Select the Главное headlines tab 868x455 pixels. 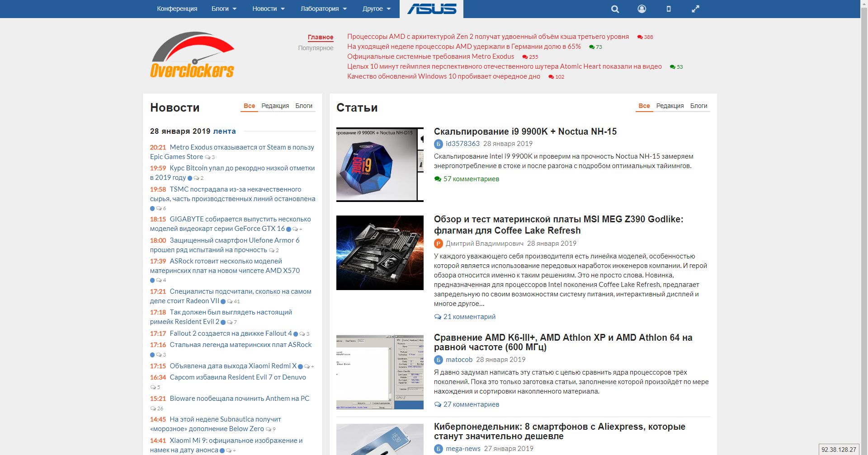pyautogui.click(x=321, y=38)
